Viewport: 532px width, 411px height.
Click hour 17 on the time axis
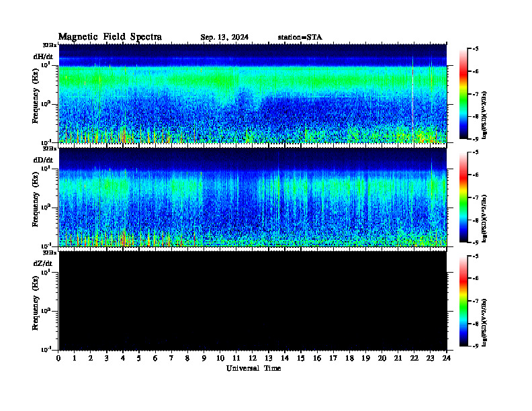point(333,358)
